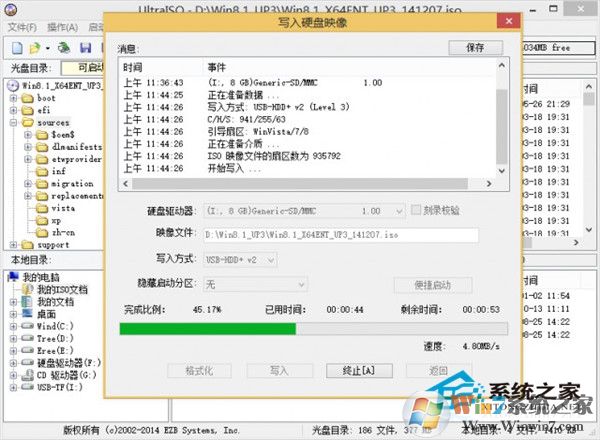Click the blue floppy Save toolbar icon
Screen dimensions: 600x440
coord(85,48)
